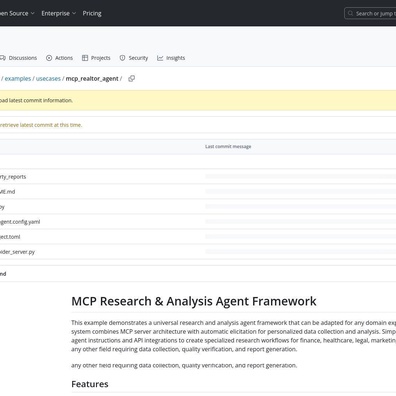The height and width of the screenshot is (396, 396).
Task: Open the Open Source dropdown menu
Action: click(x=17, y=13)
